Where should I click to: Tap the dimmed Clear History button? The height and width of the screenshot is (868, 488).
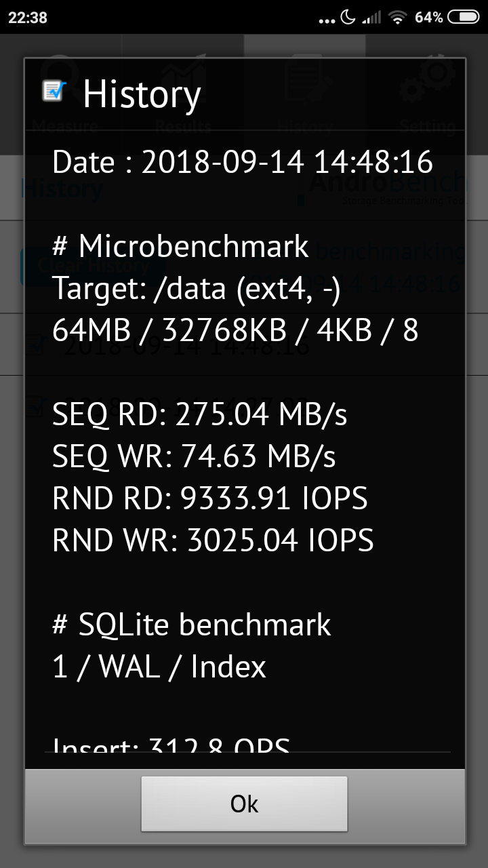tap(85, 266)
